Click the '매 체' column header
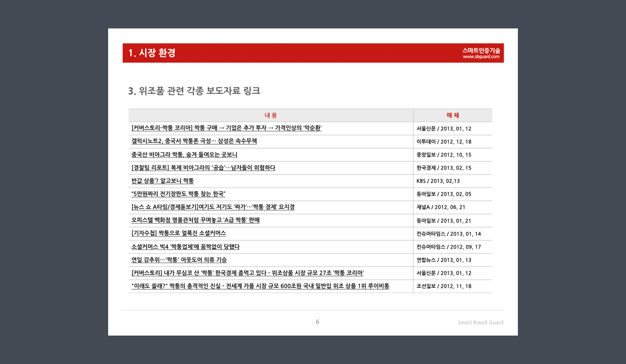Viewport: 626px width, 364px height. pyautogui.click(x=453, y=115)
